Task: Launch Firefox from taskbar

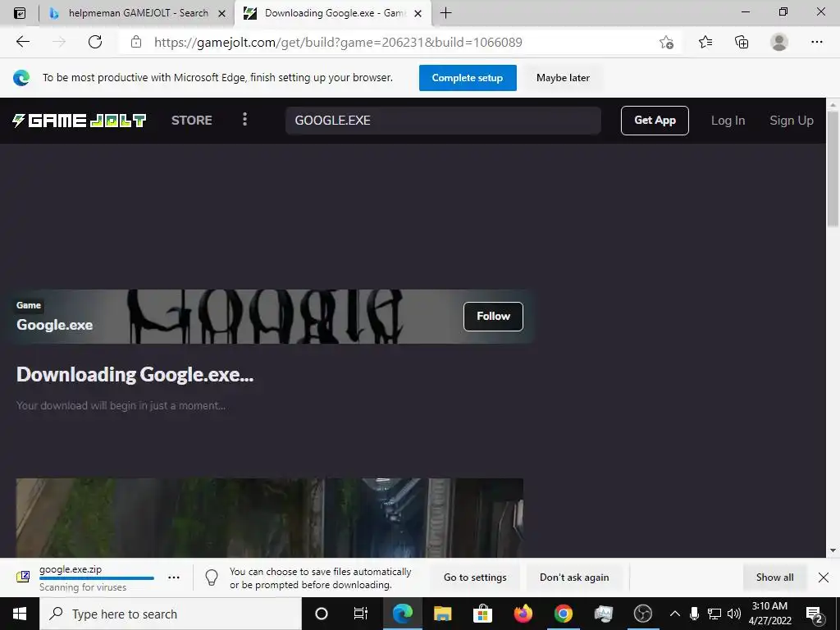Action: [x=523, y=614]
